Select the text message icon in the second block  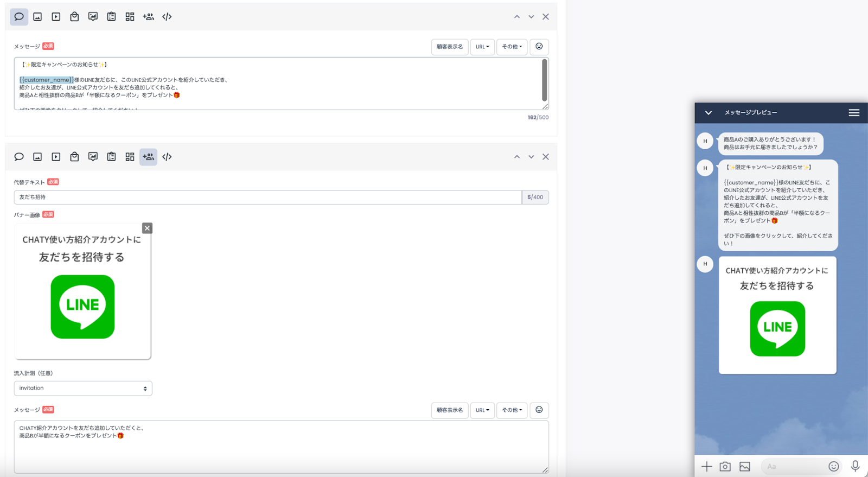click(x=19, y=157)
